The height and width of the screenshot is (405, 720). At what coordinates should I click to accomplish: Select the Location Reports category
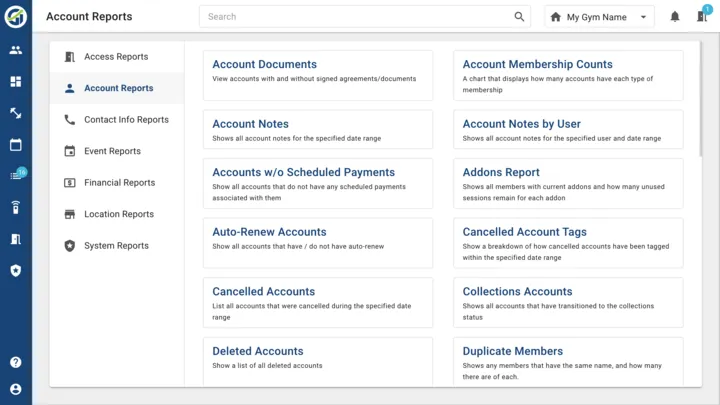(117, 214)
